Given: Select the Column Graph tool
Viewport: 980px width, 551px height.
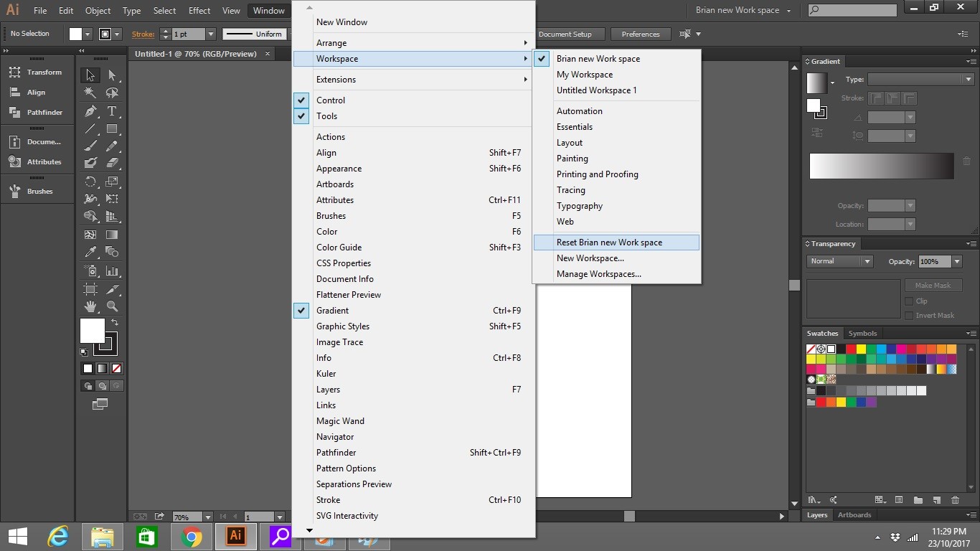Looking at the screenshot, I should point(112,270).
